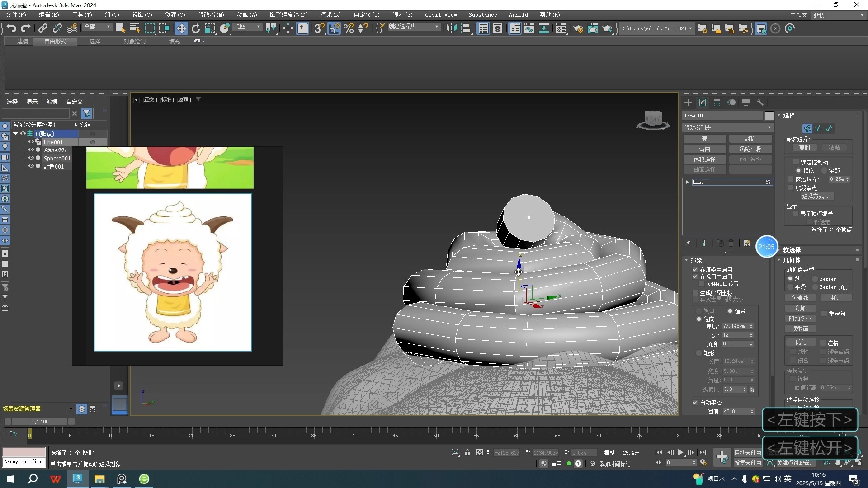This screenshot has height=488, width=868.
Task: Select Bezier new vertex type radio
Action: point(815,279)
